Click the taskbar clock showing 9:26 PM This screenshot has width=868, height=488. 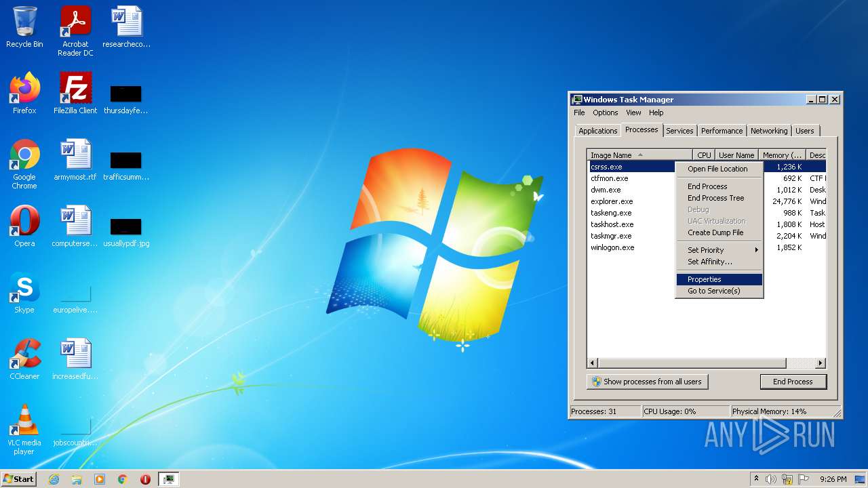pyautogui.click(x=833, y=479)
